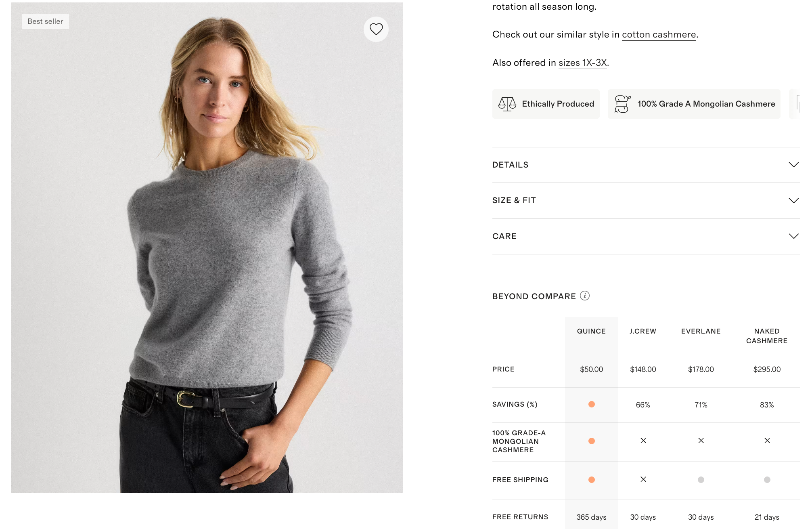Follow the sizes 1X-3X link
This screenshot has height=529, width=812.
tap(583, 63)
